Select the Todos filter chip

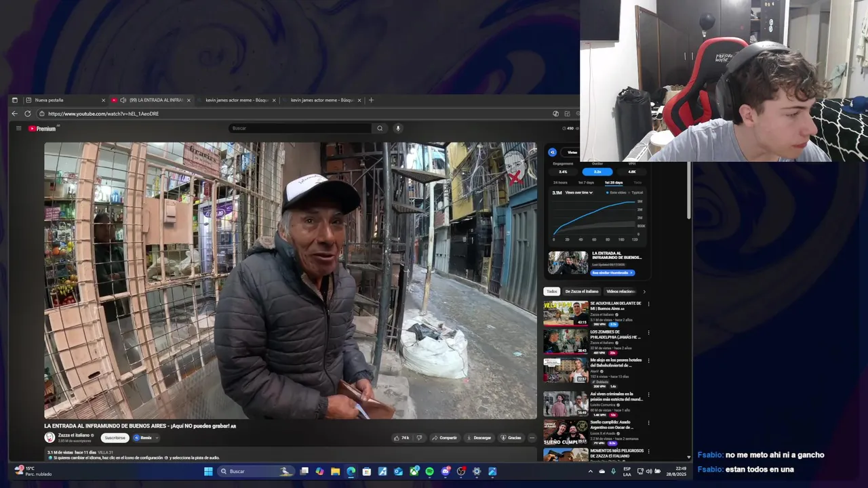552,291
